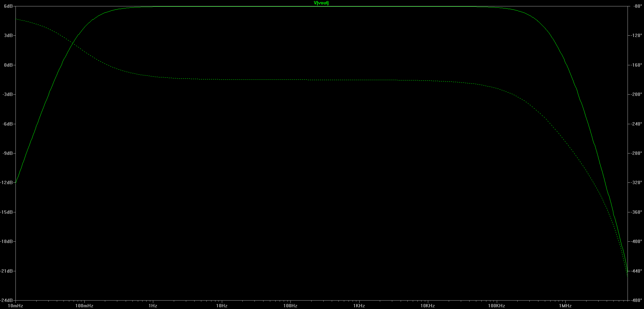Click the -3dB magnitude axis label
Viewport: 644px width, 309px height.
click(8, 95)
